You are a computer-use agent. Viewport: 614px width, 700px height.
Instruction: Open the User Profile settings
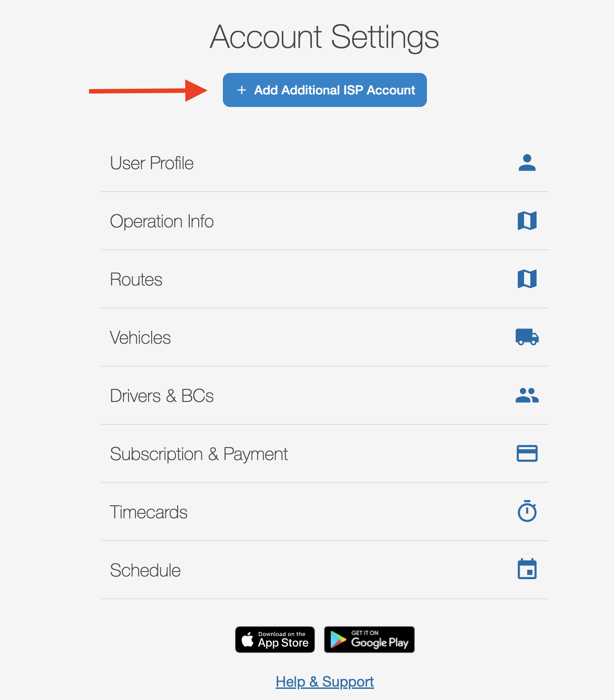pos(152,163)
